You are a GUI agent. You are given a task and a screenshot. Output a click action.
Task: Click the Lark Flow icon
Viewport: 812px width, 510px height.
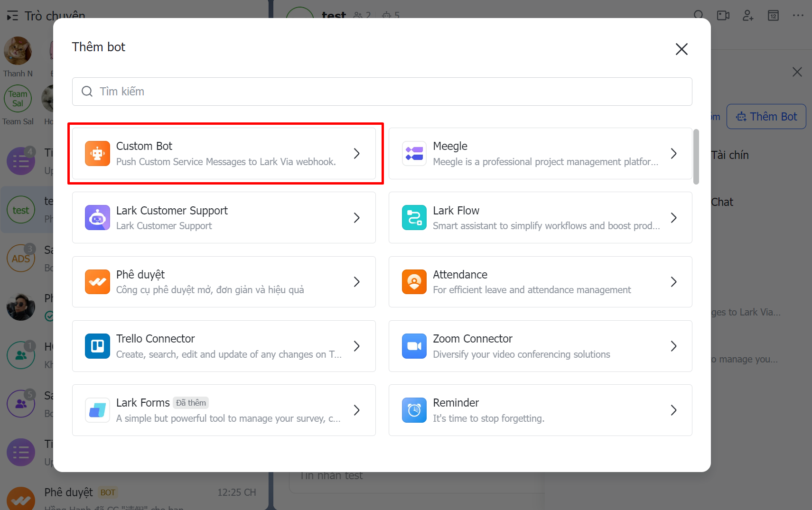(414, 218)
